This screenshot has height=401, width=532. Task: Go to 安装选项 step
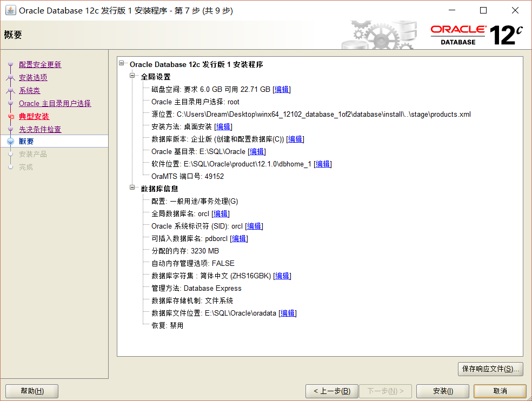(x=33, y=77)
